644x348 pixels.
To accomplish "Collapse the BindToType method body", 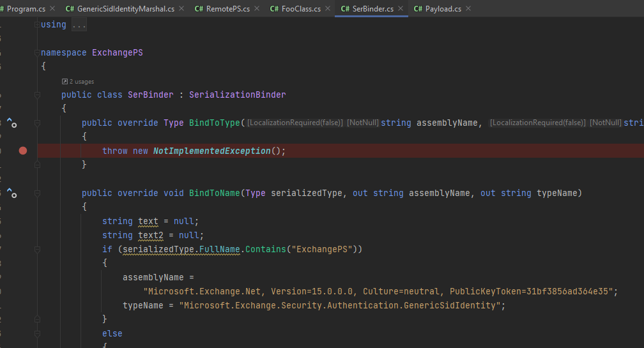I will pyautogui.click(x=37, y=123).
